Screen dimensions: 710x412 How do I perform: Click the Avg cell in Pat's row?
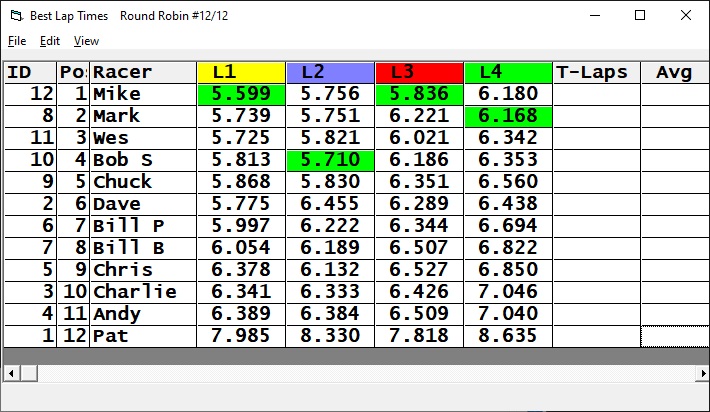click(674, 336)
